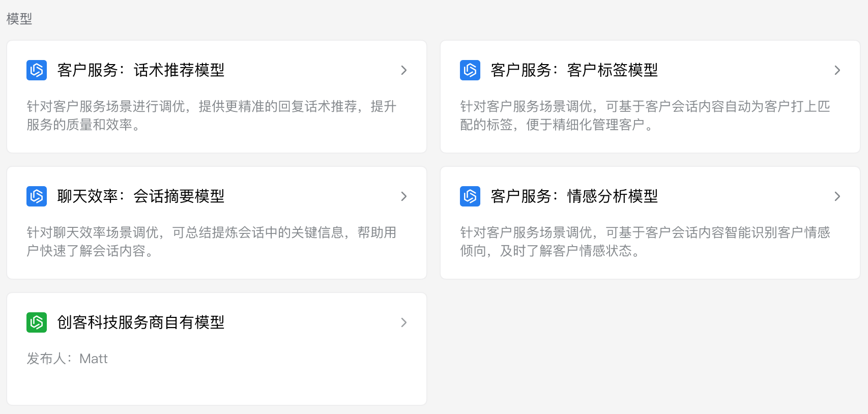The image size is (868, 414).
Task: Click the blue icon beside 话术推荐模型
Action: pyautogui.click(x=37, y=70)
